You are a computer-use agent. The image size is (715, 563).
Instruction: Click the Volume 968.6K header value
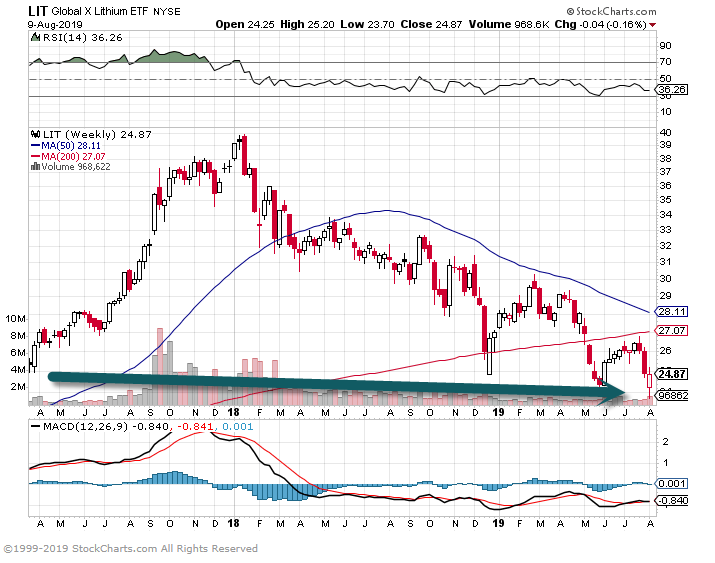click(509, 25)
